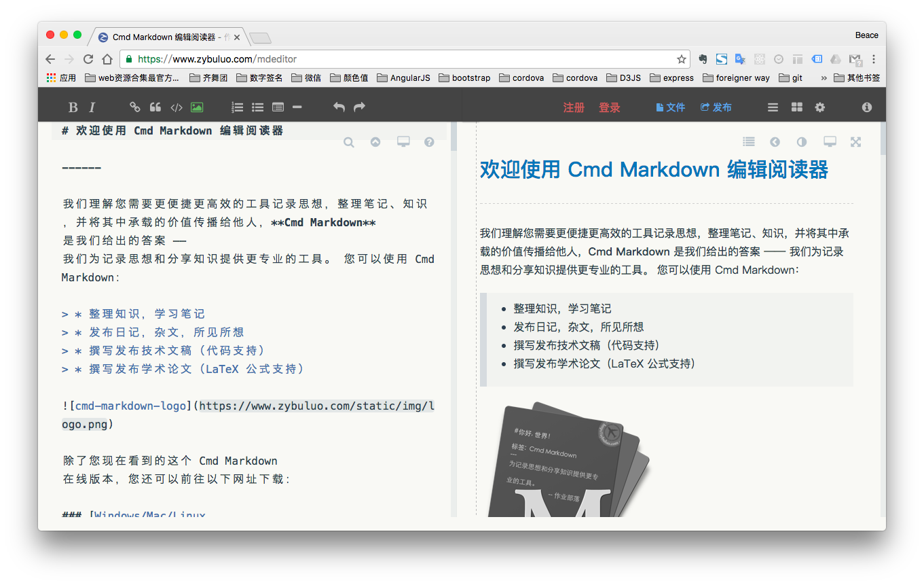Open settings with the gear icon

820,107
